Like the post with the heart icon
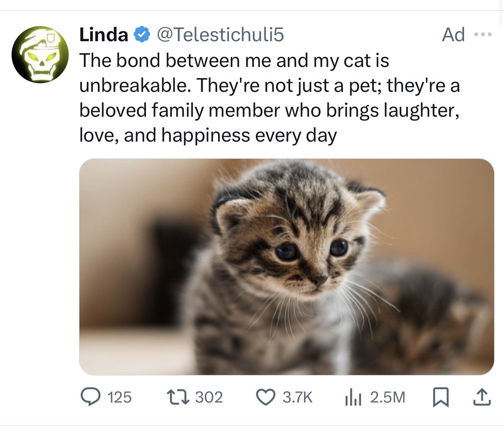504x439 pixels. (x=265, y=397)
